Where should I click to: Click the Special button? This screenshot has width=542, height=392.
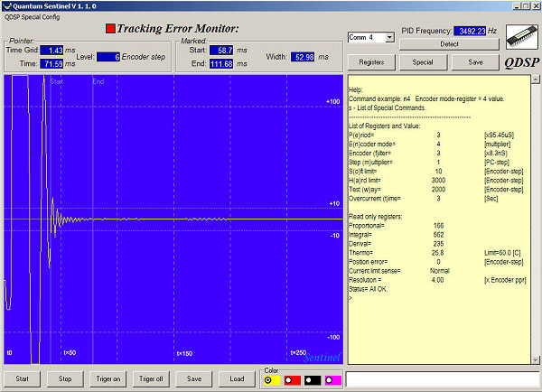click(423, 62)
